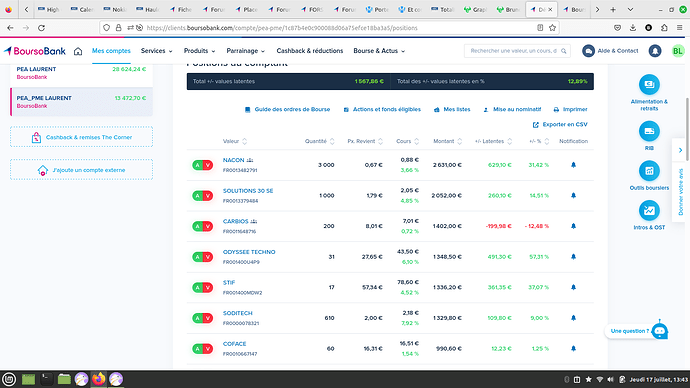Viewport: 690px width, 388px height.
Task: Reload the page in Firefox
Action: click(x=41, y=28)
